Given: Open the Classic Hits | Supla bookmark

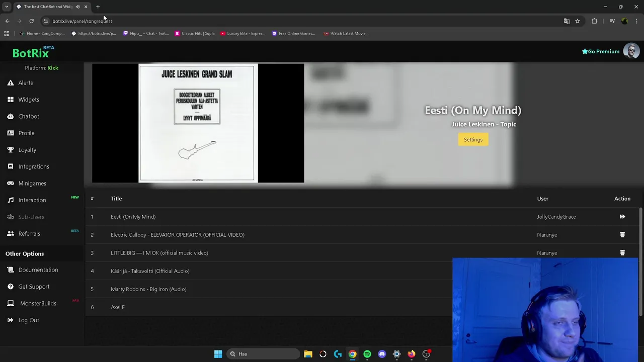Looking at the screenshot, I should click(195, 34).
